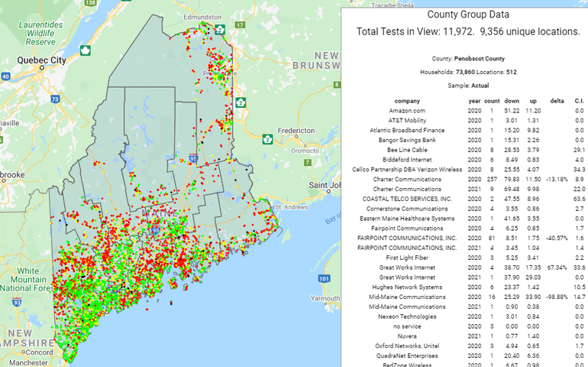This screenshot has width=588, height=367.
Task: Select the Trans-Canada marker west of Fredericton
Action: (x=268, y=139)
